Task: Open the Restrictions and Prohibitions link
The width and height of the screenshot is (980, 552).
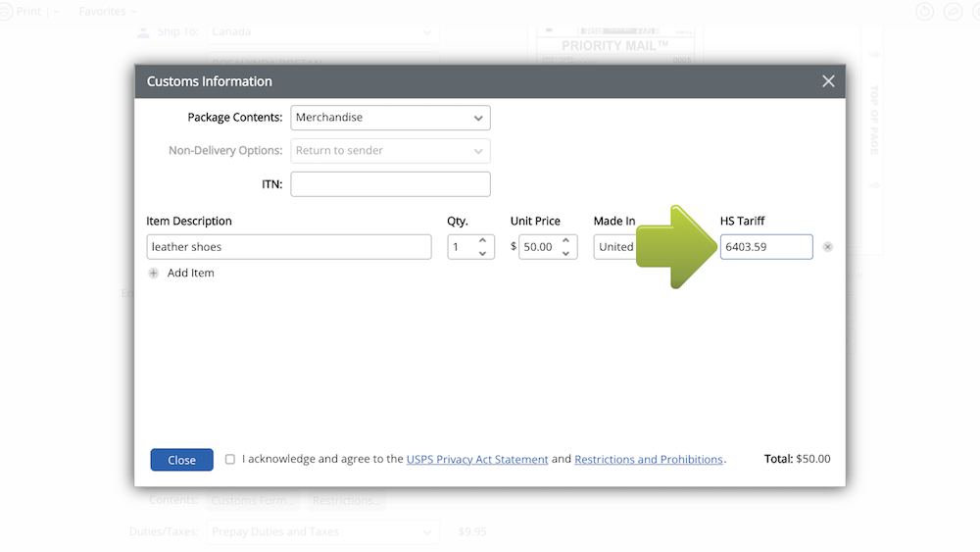Action: 649,459
